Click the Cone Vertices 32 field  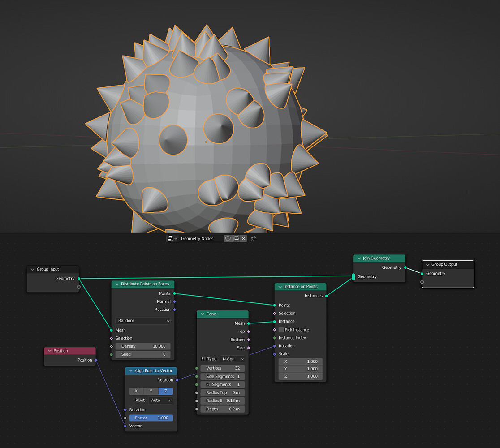[223, 368]
